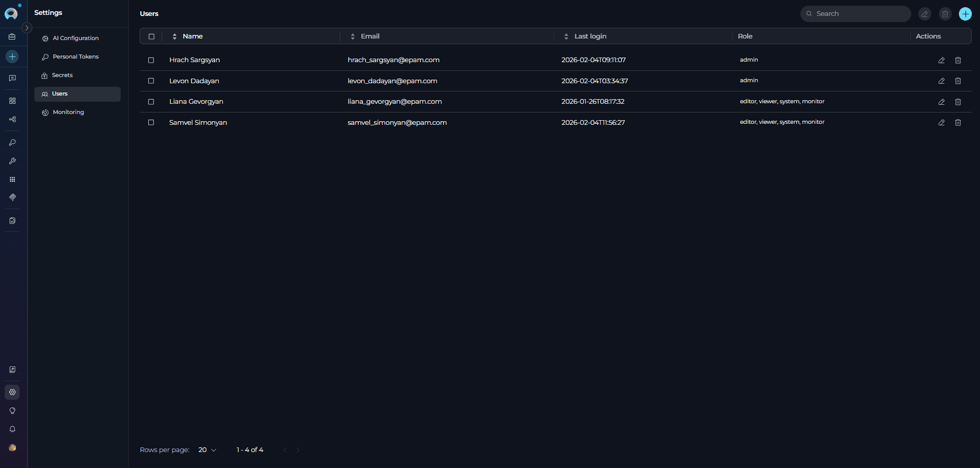Switch to the Secrets settings tab
This screenshot has height=468, width=980.
pyautogui.click(x=62, y=75)
